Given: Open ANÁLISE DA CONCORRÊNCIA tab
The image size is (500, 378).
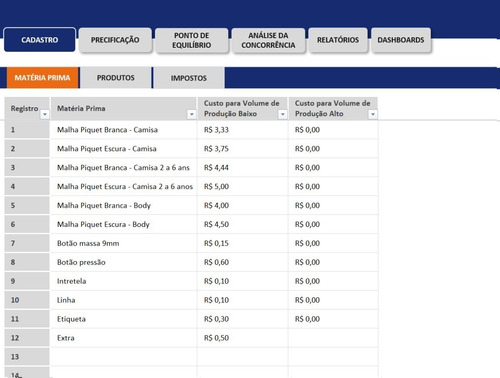Looking at the screenshot, I should point(268,40).
